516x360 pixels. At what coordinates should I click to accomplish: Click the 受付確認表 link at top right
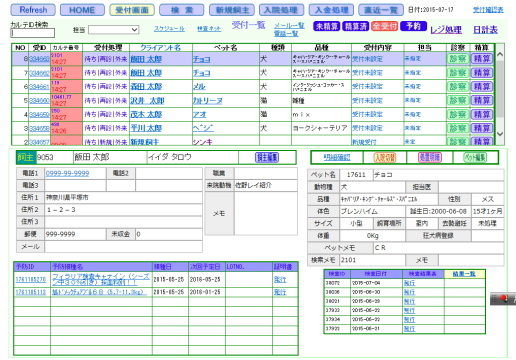pos(488,10)
